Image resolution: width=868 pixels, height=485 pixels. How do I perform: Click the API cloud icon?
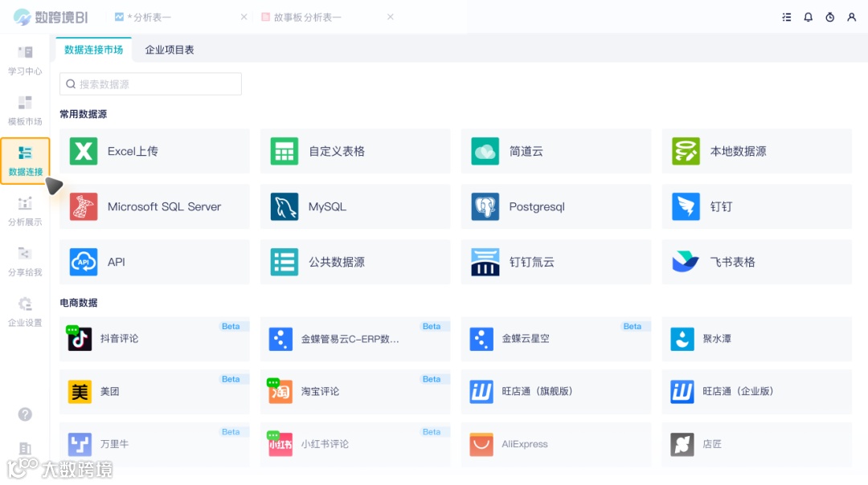(x=84, y=262)
